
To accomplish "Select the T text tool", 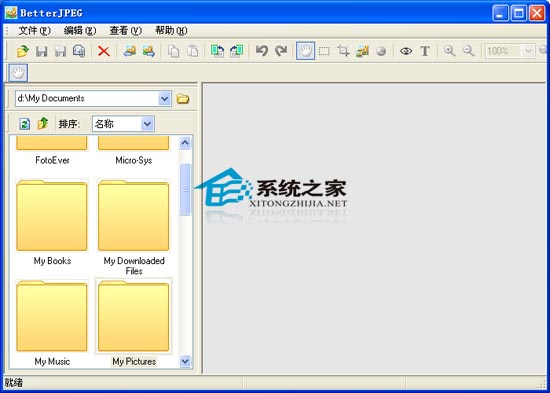I will [425, 51].
